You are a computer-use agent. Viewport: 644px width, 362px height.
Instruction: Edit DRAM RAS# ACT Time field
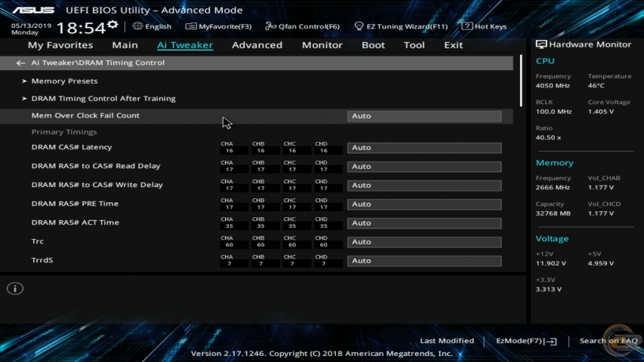tap(424, 223)
